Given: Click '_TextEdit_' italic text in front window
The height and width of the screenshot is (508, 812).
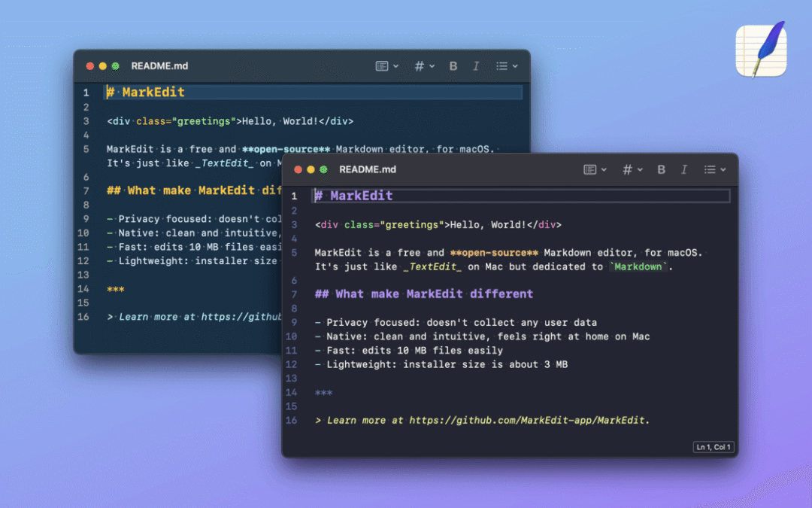Looking at the screenshot, I should (x=432, y=266).
